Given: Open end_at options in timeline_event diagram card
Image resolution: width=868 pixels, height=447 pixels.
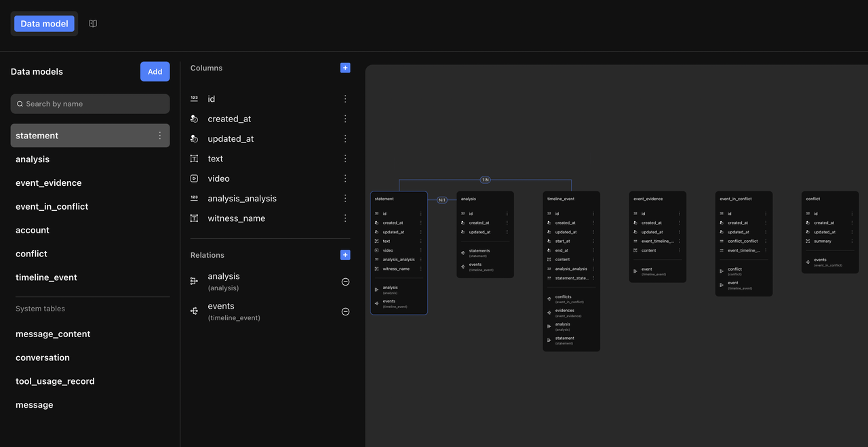Looking at the screenshot, I should point(593,250).
